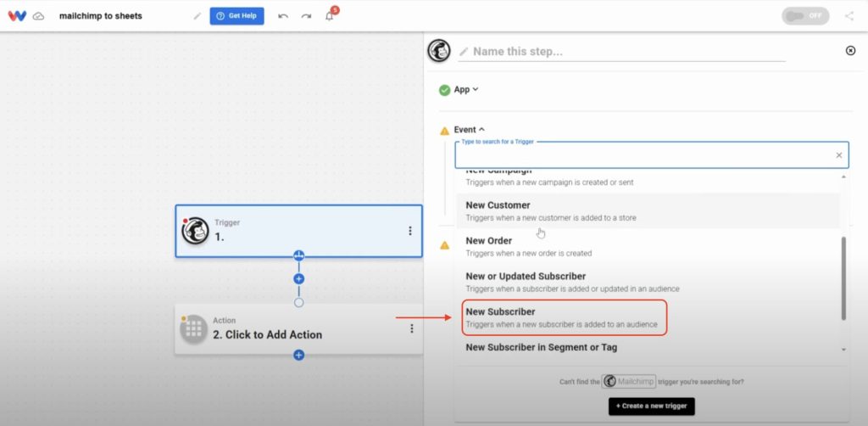Click the pencil icon to rename workflow
Screen dimensions: 868x426
197,16
